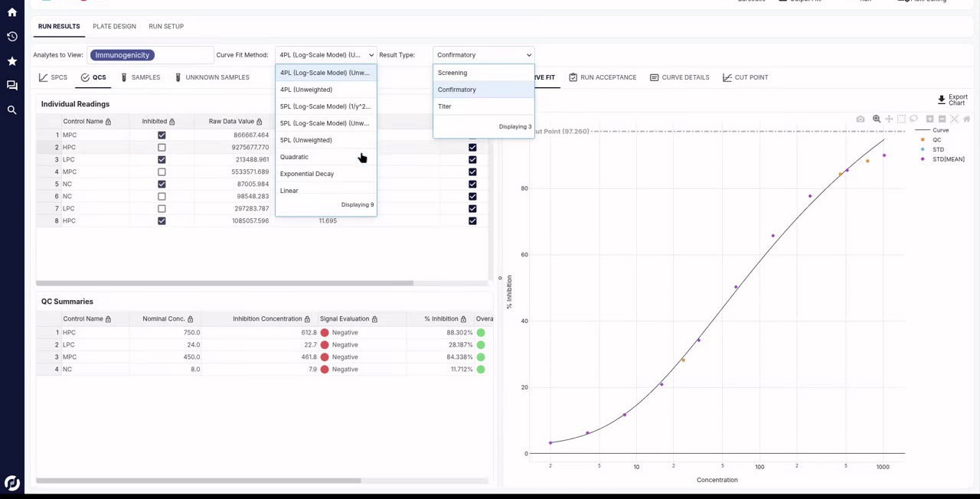Viewport: 980px width, 499px height.
Task: Click lock icon beside Inhibited column header
Action: tap(171, 122)
